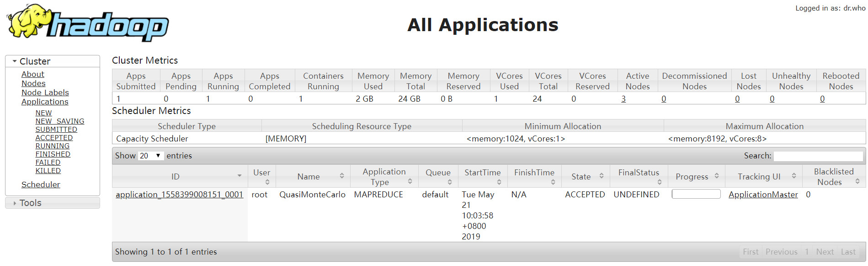Click the application progress bar
868x266 pixels.
tap(696, 194)
